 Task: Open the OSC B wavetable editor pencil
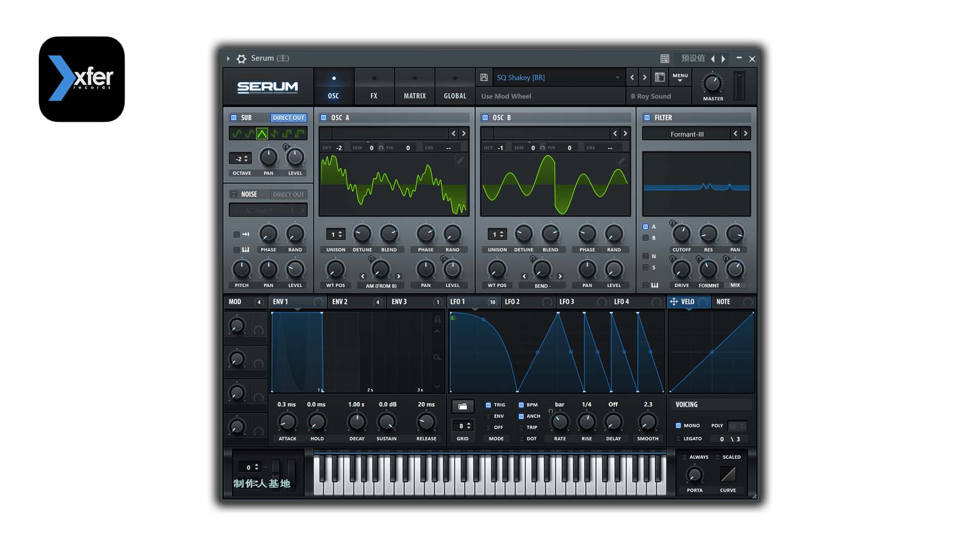pos(622,161)
